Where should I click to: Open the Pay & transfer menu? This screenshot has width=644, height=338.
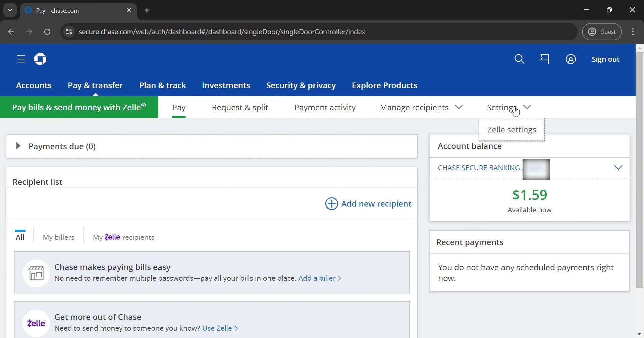[95, 85]
